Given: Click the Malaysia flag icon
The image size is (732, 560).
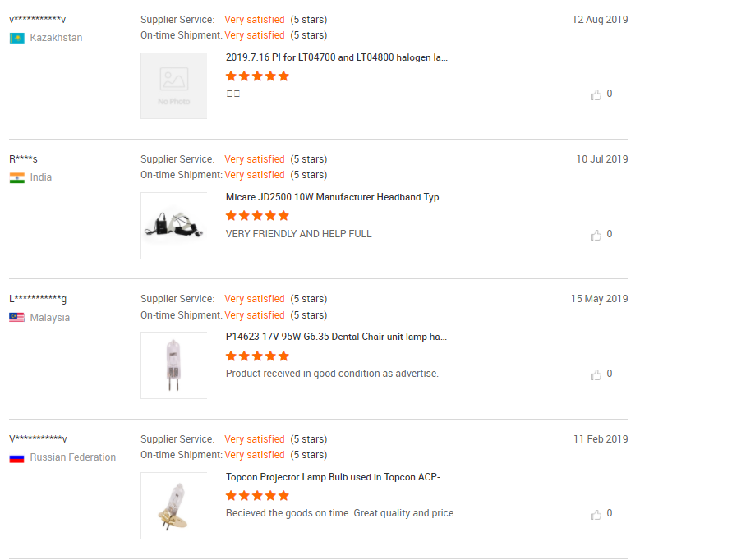Looking at the screenshot, I should coord(16,318).
